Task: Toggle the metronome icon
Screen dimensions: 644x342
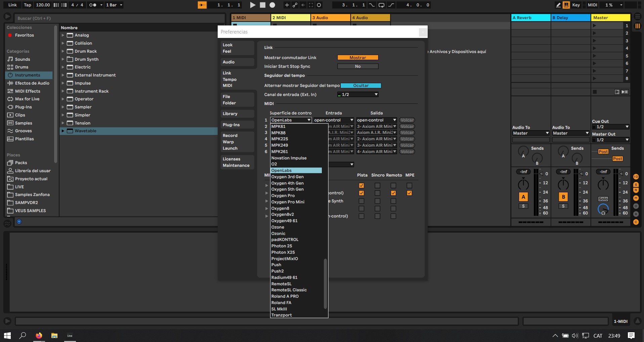Action: coord(93,5)
